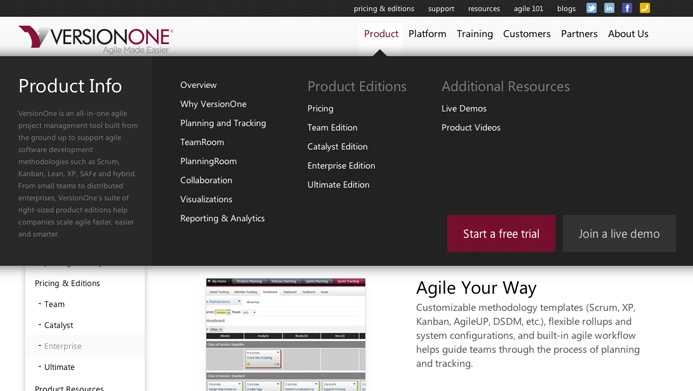Viewport: 693px width, 391px height.
Task: Open the About Us menu
Action: point(628,34)
